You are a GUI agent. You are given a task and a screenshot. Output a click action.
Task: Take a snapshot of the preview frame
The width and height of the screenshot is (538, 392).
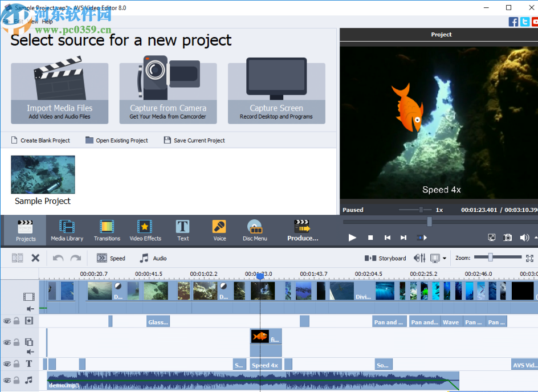507,238
